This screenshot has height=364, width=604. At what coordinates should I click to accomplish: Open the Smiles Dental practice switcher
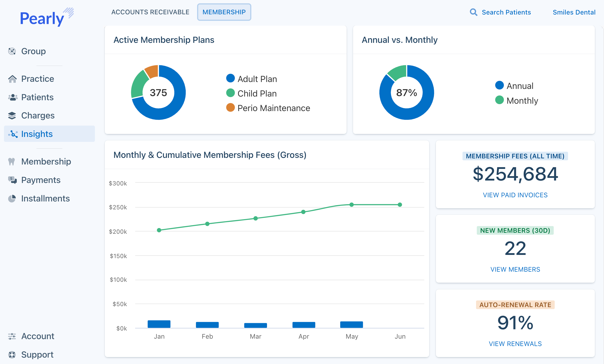[574, 12]
